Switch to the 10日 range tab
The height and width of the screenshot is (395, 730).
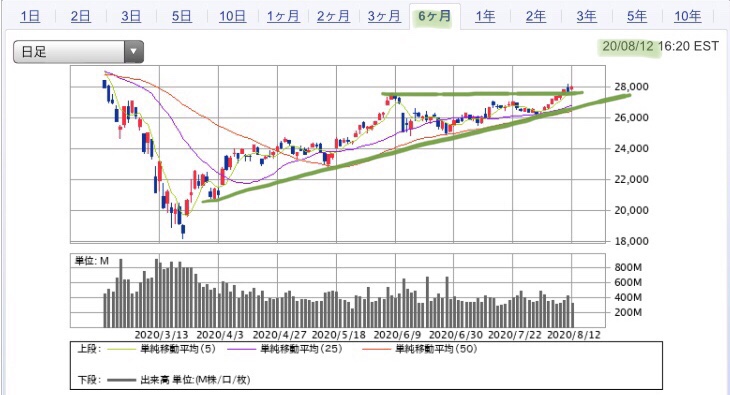(x=232, y=16)
